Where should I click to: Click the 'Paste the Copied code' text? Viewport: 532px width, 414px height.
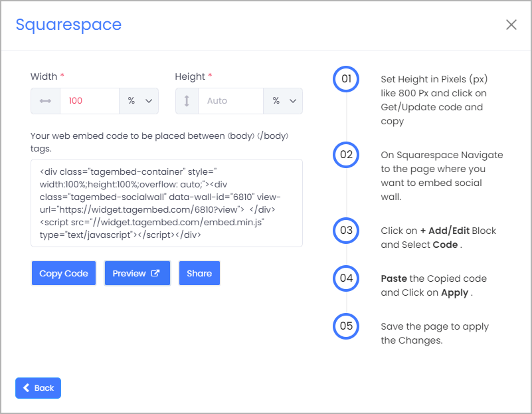tap(434, 278)
